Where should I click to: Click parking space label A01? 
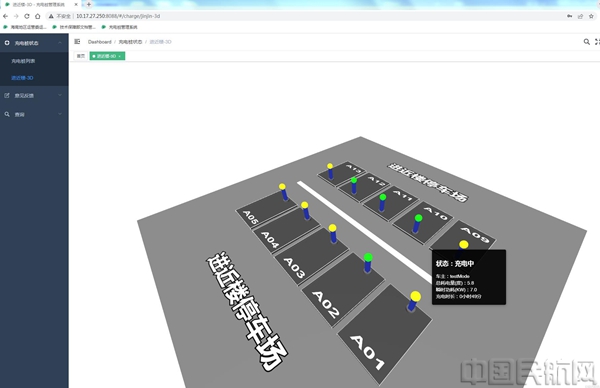[367, 352]
